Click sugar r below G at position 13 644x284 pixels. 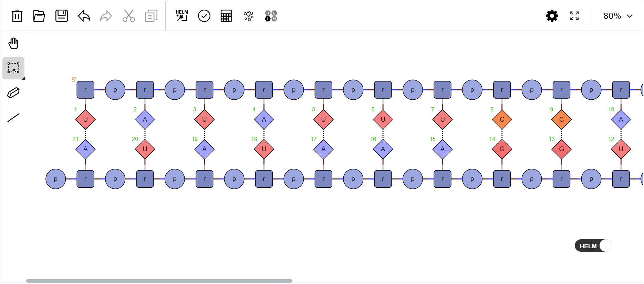tap(562, 179)
